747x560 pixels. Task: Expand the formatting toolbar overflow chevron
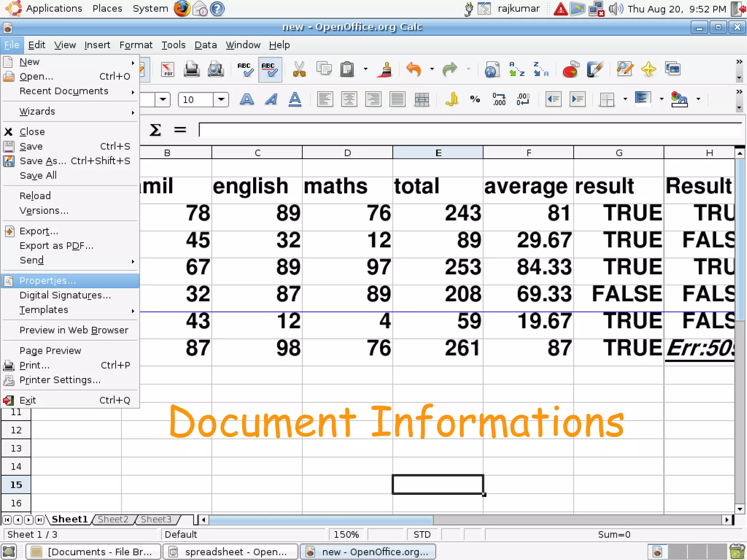739,92
